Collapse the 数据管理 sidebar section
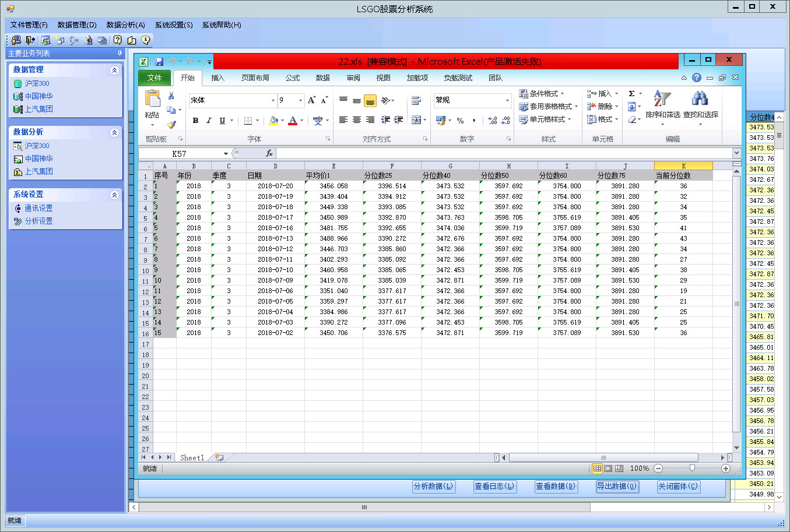 pos(114,70)
